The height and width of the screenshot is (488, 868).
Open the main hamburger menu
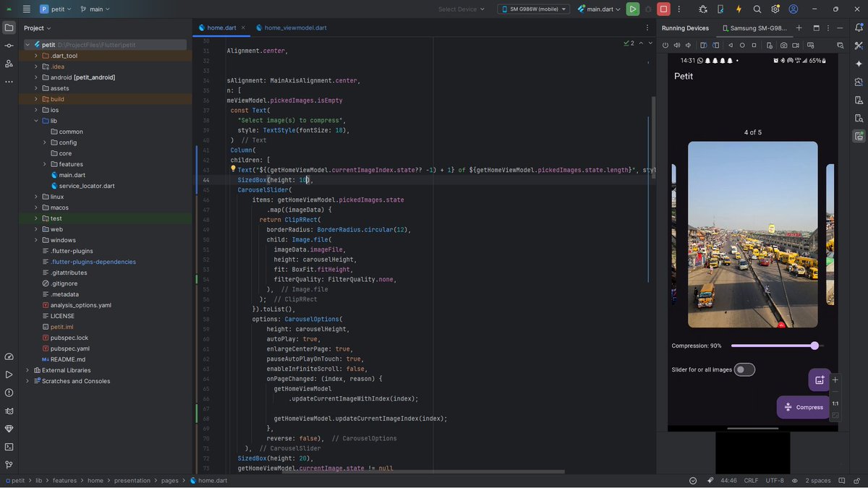pos(26,9)
